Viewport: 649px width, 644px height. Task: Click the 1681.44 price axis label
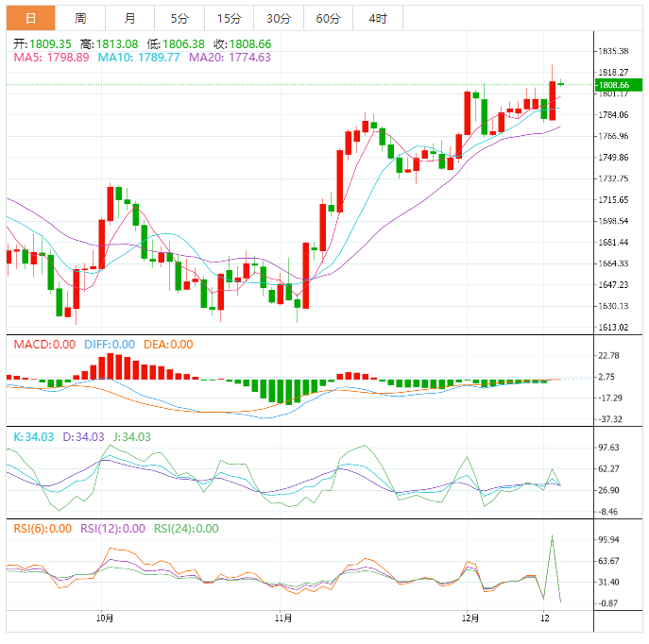(613, 242)
